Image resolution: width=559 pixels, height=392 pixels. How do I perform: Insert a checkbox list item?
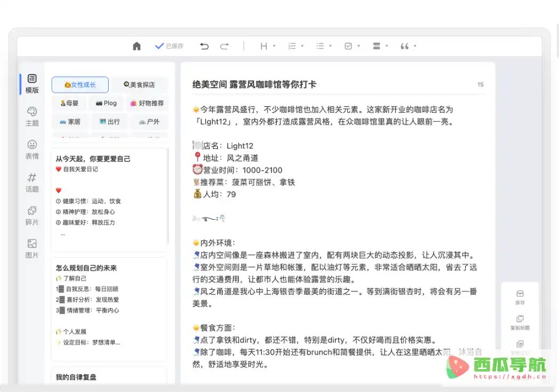(348, 46)
